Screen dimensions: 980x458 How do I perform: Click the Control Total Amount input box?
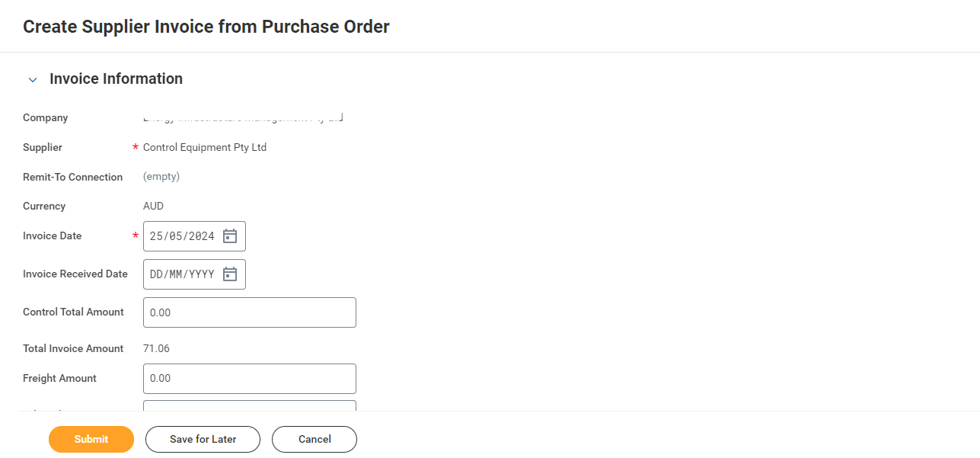249,312
